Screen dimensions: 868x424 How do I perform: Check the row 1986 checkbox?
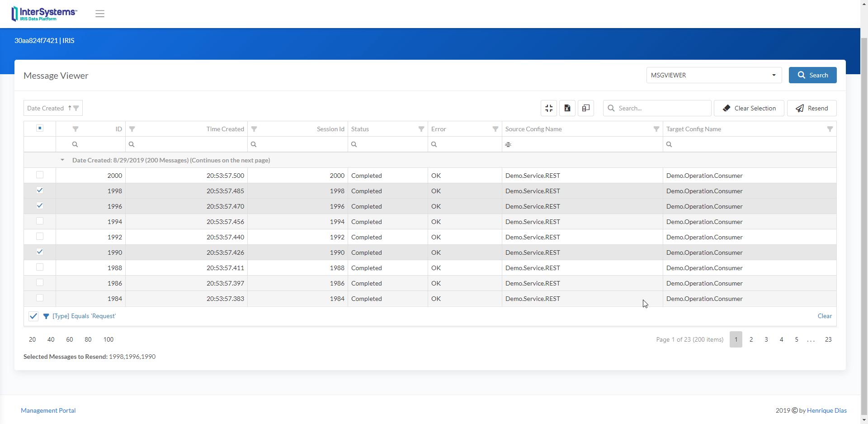[x=40, y=282]
